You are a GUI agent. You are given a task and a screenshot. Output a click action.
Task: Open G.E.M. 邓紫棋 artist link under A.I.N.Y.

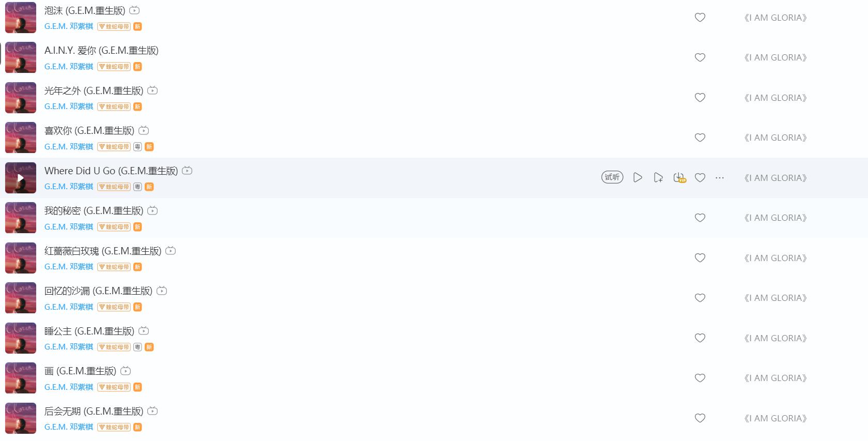pos(69,67)
